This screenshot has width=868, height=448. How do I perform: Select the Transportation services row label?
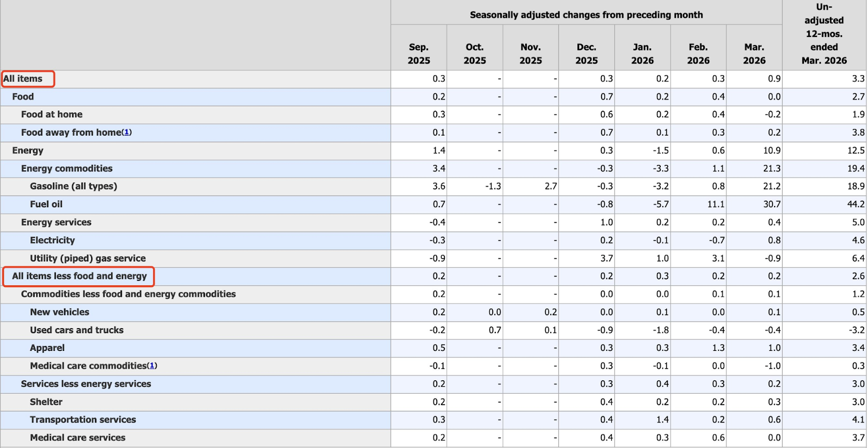click(x=83, y=420)
